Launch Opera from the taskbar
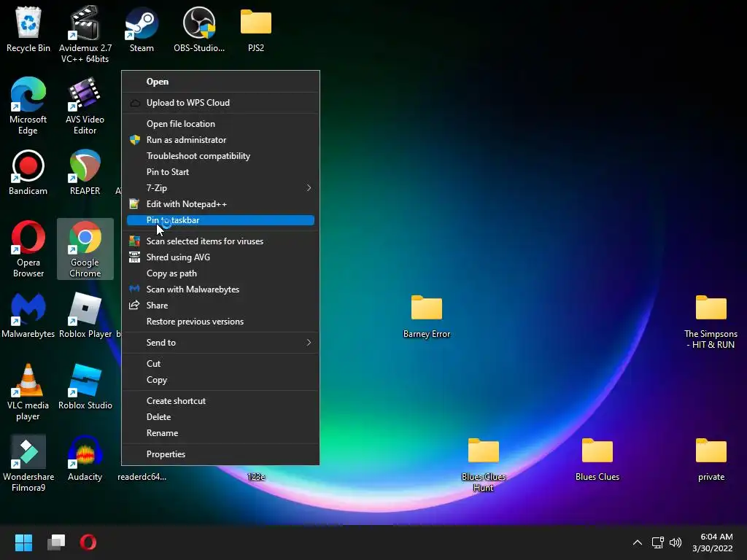This screenshot has height=560, width=747. [x=88, y=542]
